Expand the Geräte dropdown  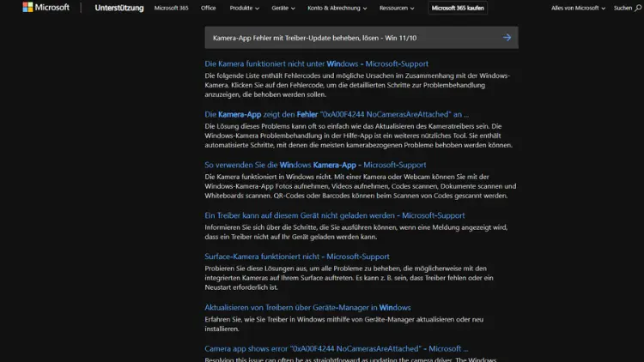coord(283,8)
